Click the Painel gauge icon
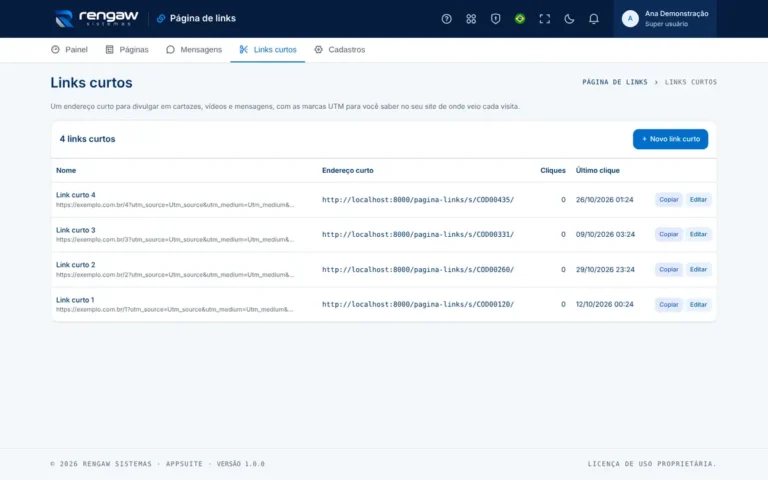The image size is (768, 480). click(55, 49)
